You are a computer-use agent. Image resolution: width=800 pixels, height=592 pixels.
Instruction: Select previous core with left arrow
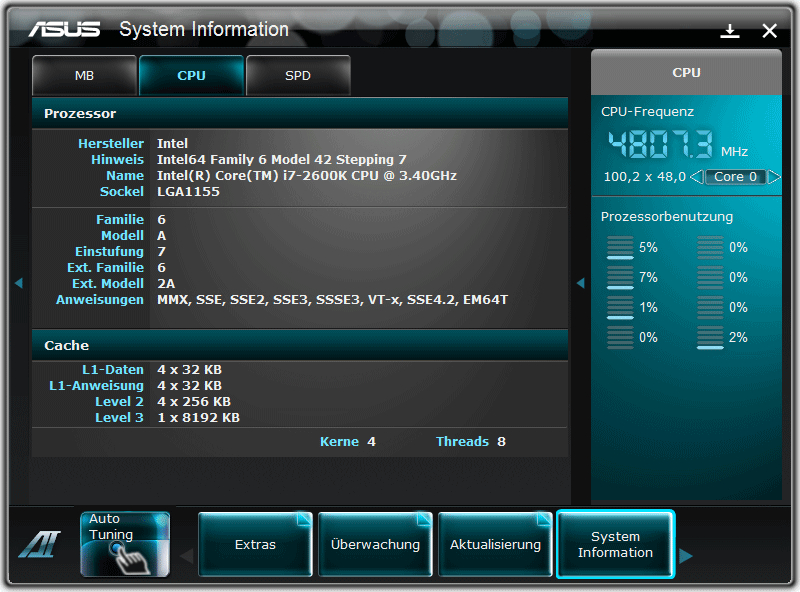point(696,177)
